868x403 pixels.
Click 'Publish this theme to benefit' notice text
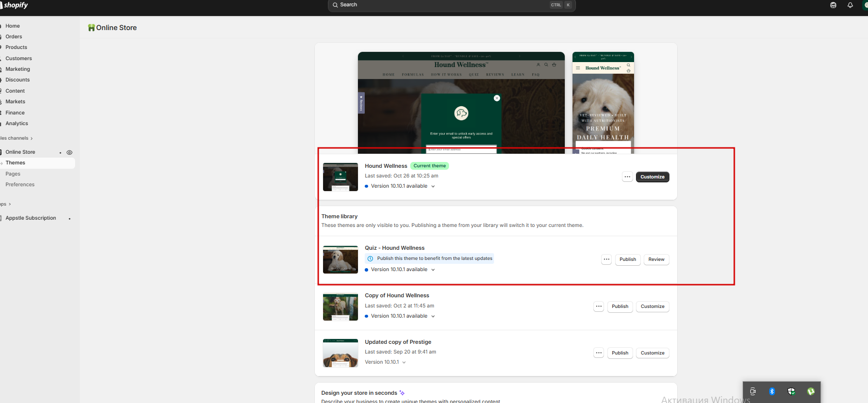[x=434, y=258]
